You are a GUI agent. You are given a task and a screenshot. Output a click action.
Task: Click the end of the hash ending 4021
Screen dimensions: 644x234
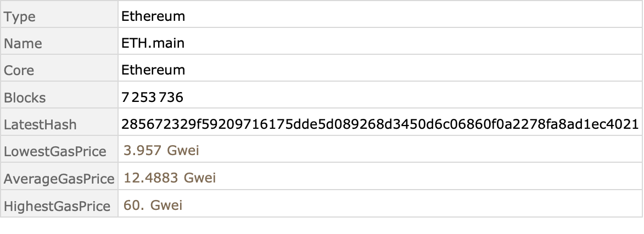638,124
